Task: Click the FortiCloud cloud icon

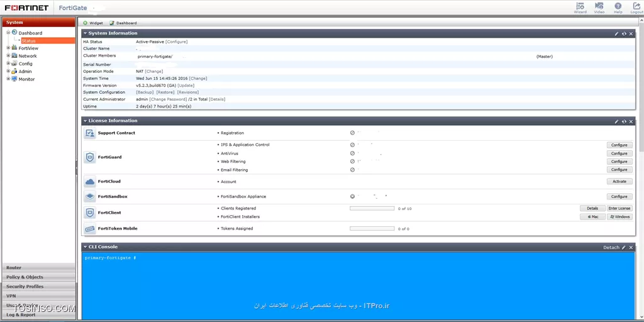Action: click(x=89, y=182)
